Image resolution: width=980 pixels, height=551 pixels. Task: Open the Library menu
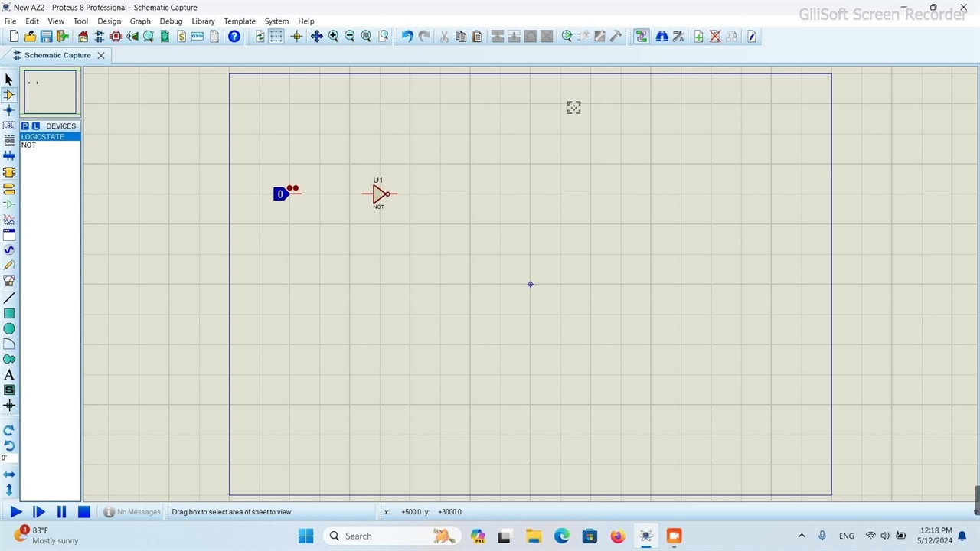[x=203, y=21]
